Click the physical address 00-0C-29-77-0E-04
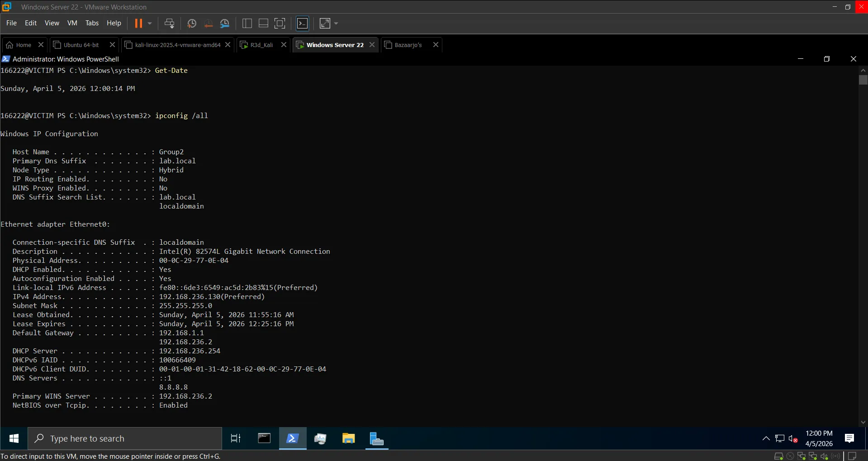Screen dimensions: 868x461 (x=194, y=261)
